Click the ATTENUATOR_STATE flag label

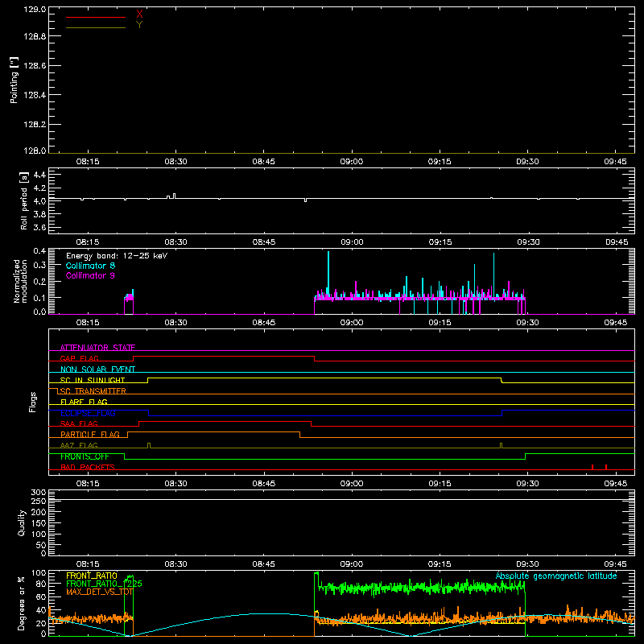(x=97, y=348)
